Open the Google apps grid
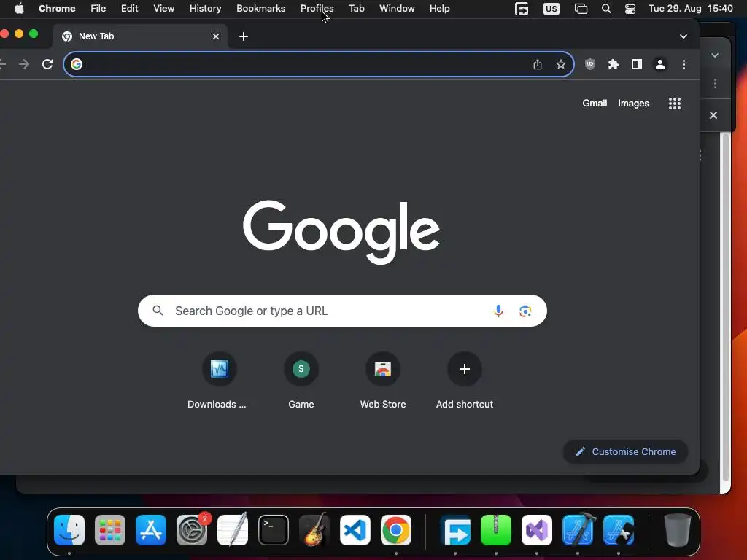Image resolution: width=747 pixels, height=560 pixels. click(675, 104)
